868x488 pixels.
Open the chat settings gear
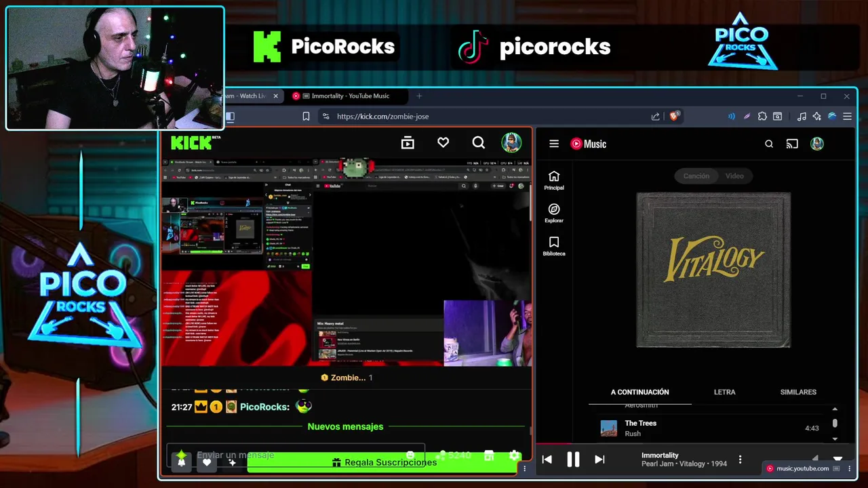pyautogui.click(x=514, y=455)
